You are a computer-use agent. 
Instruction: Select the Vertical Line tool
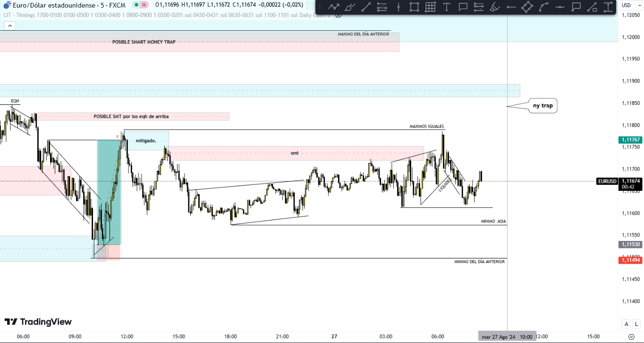pos(398,7)
